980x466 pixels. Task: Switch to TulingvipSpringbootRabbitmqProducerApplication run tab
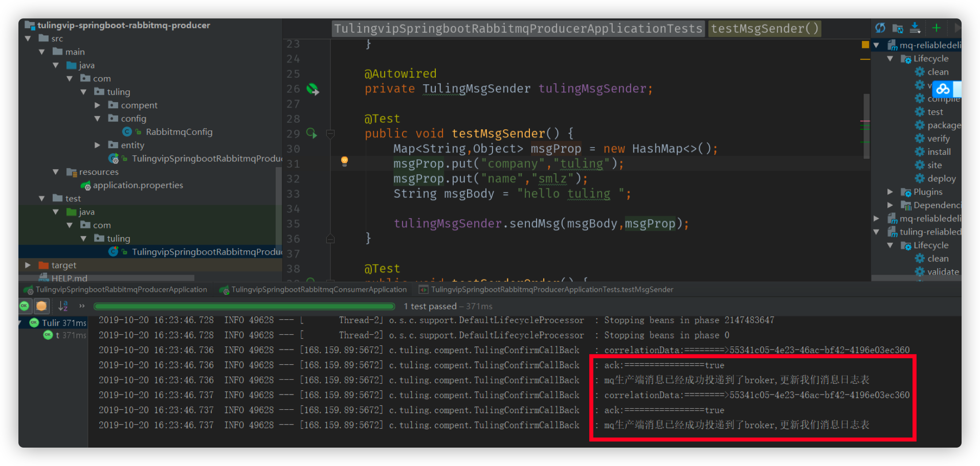[x=115, y=289]
